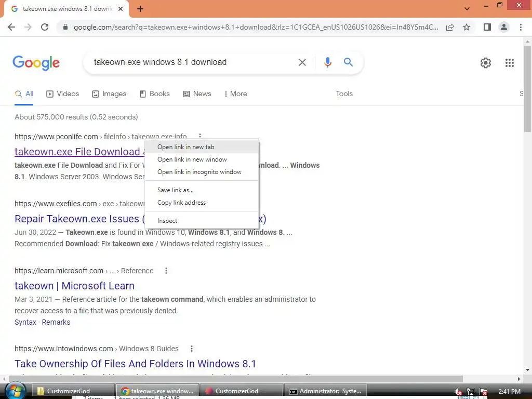Click the blue magnifier search button

[348, 62]
